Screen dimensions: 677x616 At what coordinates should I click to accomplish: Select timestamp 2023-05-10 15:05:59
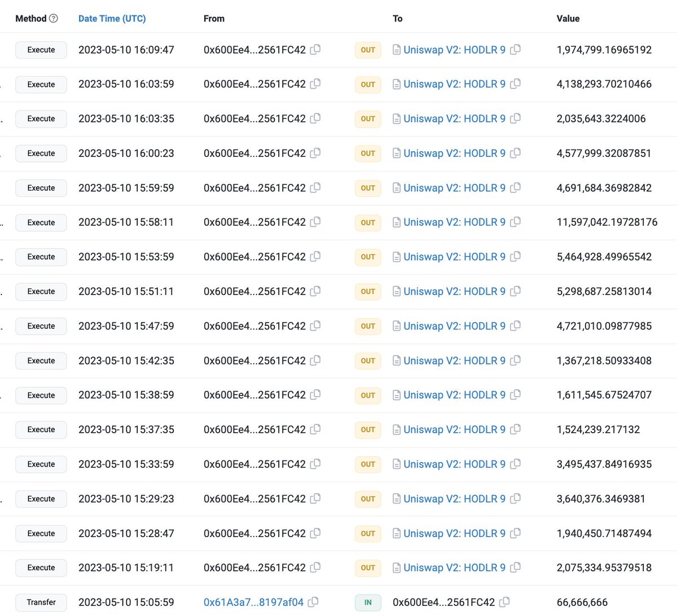pyautogui.click(x=126, y=602)
